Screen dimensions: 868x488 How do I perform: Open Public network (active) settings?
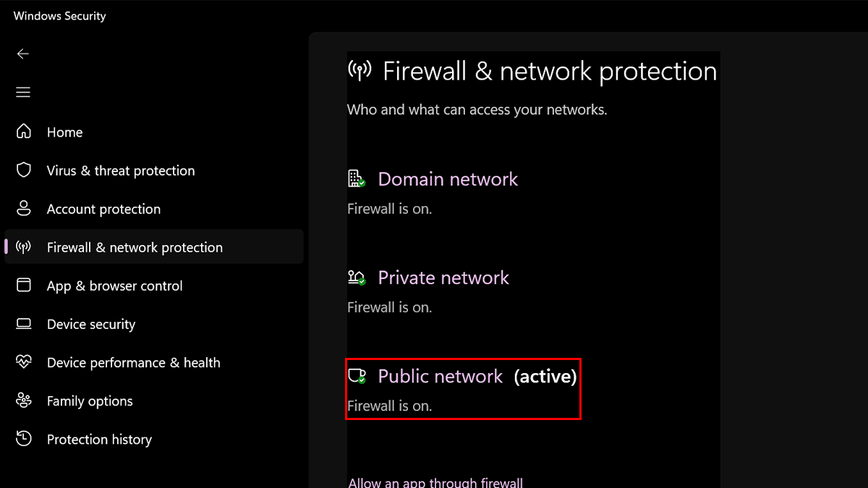pos(441,377)
